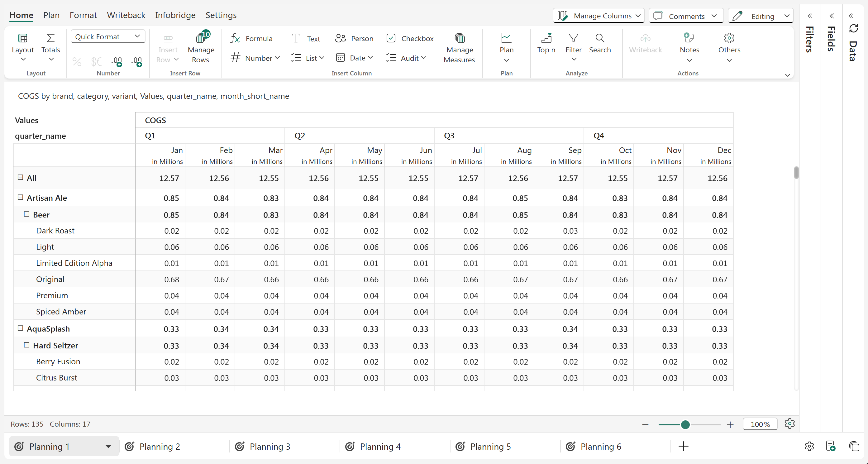Click the Search icon in Analyze group
The width and height of the screenshot is (868, 464).
coord(599,38)
